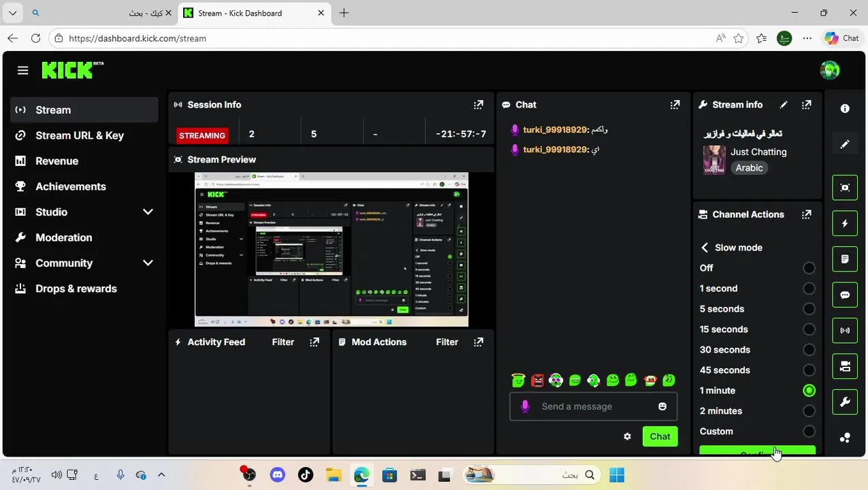Open the hamburger menu beside KICK logo
Image resolution: width=868 pixels, height=490 pixels.
(x=23, y=71)
